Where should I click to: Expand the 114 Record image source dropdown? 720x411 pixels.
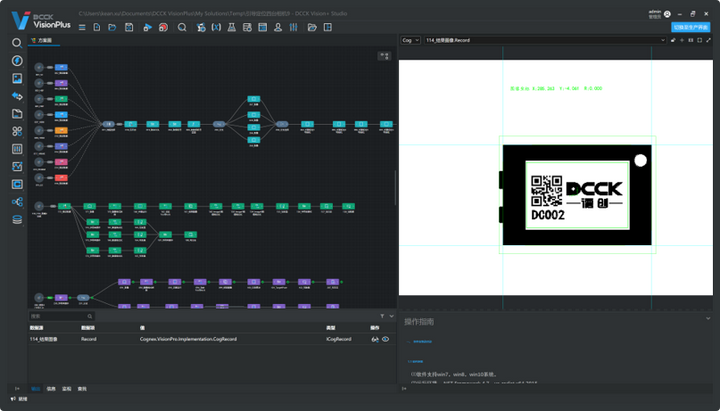point(664,41)
